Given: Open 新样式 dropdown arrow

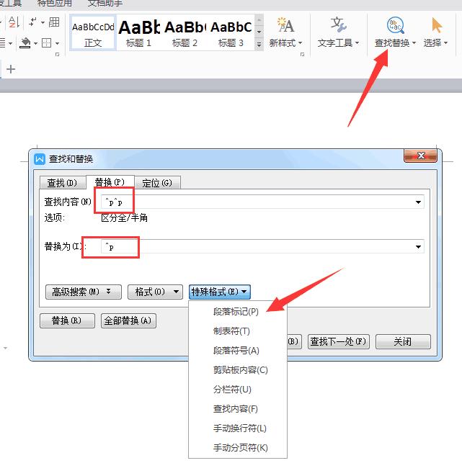Looking at the screenshot, I should 300,43.
